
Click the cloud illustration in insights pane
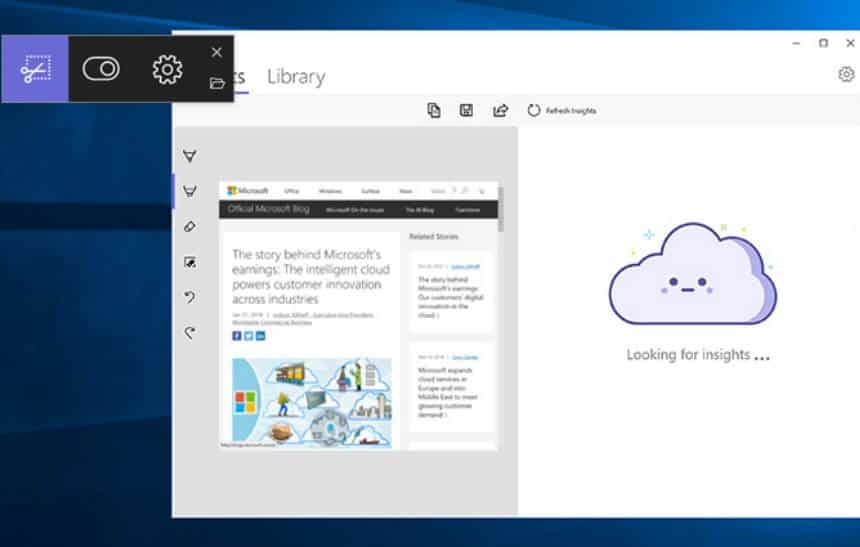click(x=692, y=274)
